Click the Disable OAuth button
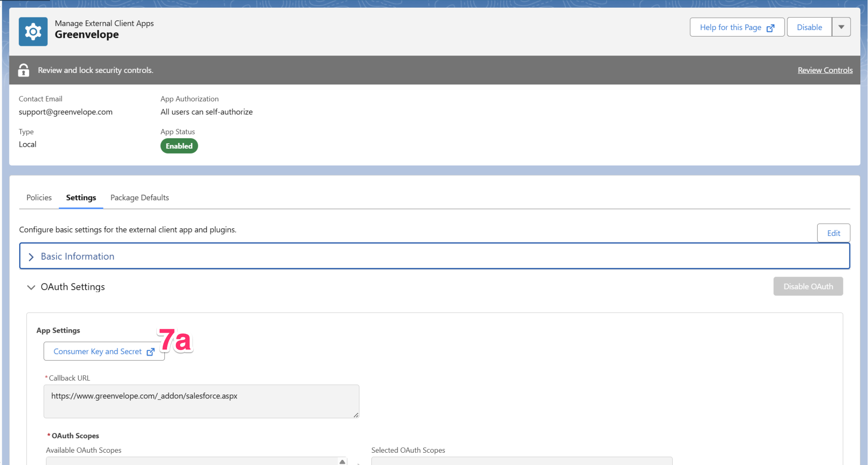The height and width of the screenshot is (465, 868). coord(808,286)
